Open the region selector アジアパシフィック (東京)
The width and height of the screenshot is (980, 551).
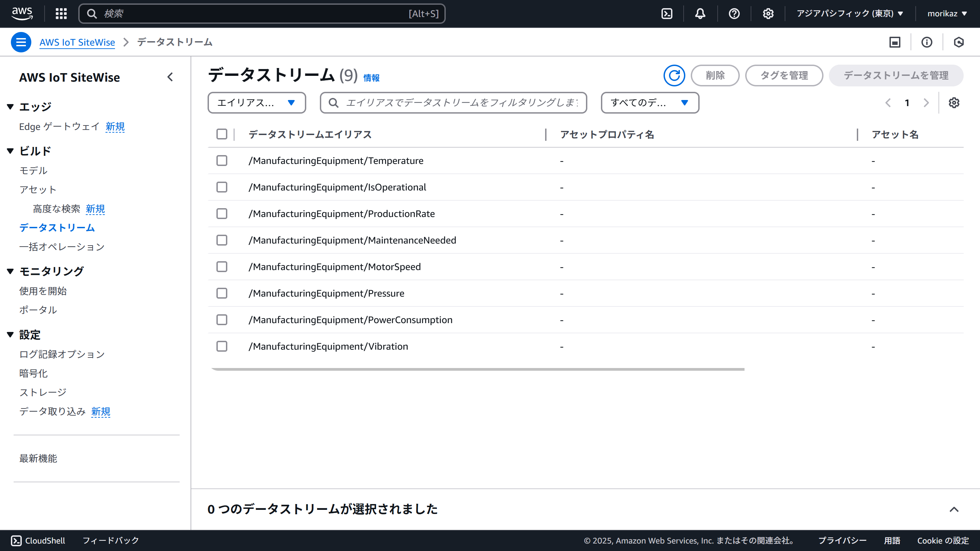click(850, 14)
